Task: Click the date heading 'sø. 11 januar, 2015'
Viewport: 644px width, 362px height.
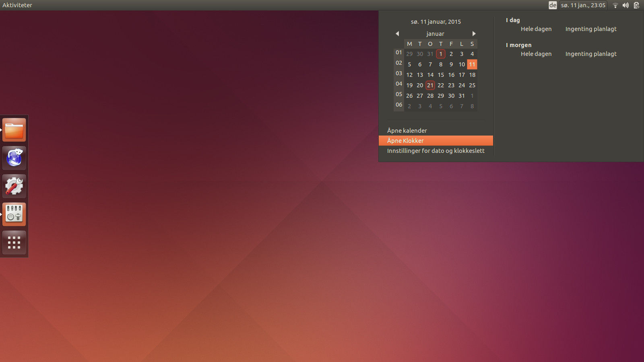Action: [436, 22]
